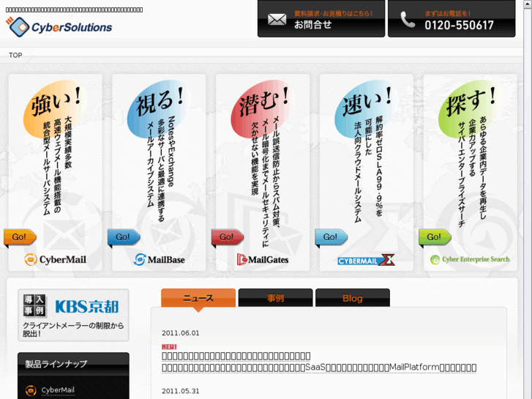Click the 大規模実績多数 vertical description text
The width and height of the screenshot is (532, 399).
tap(68, 143)
